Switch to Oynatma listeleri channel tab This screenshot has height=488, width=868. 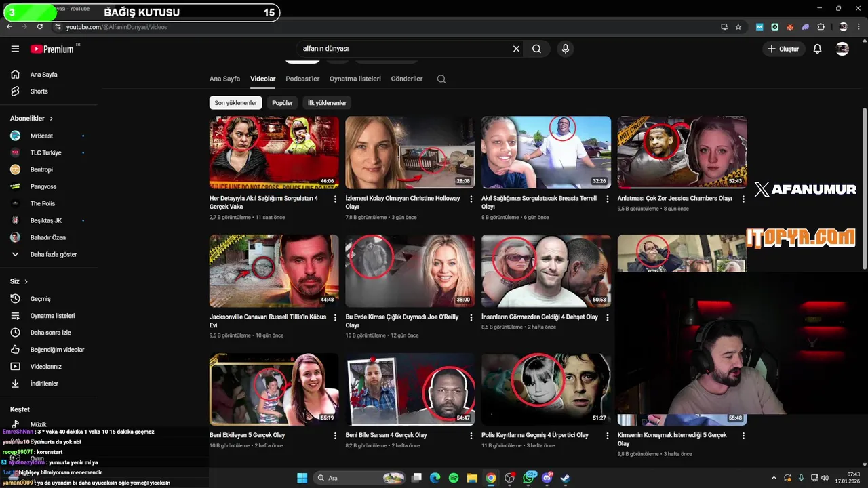tap(355, 79)
